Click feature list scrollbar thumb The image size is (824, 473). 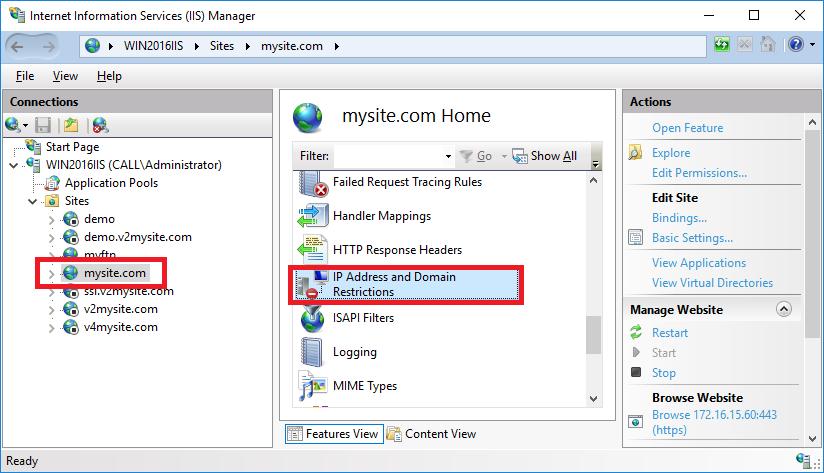tap(594, 335)
